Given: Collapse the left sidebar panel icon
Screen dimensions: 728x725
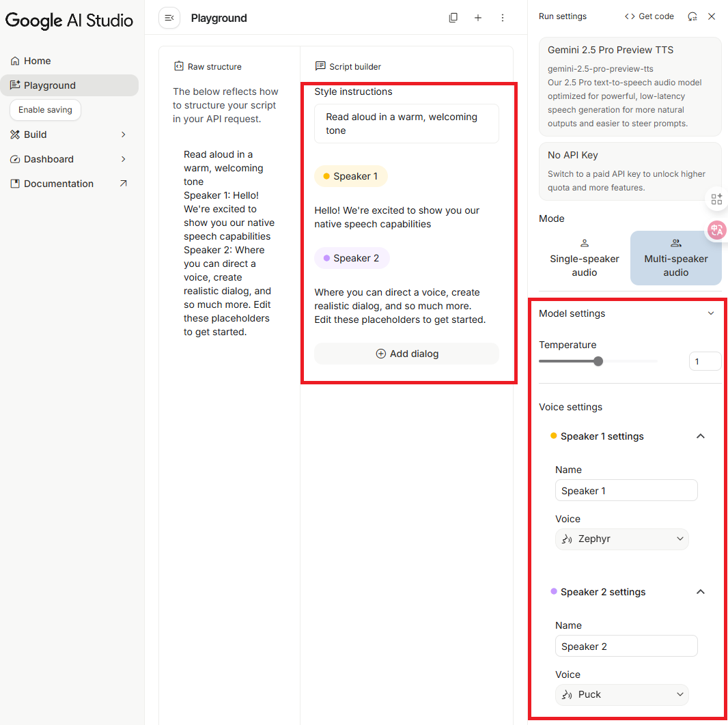Looking at the screenshot, I should (x=169, y=18).
